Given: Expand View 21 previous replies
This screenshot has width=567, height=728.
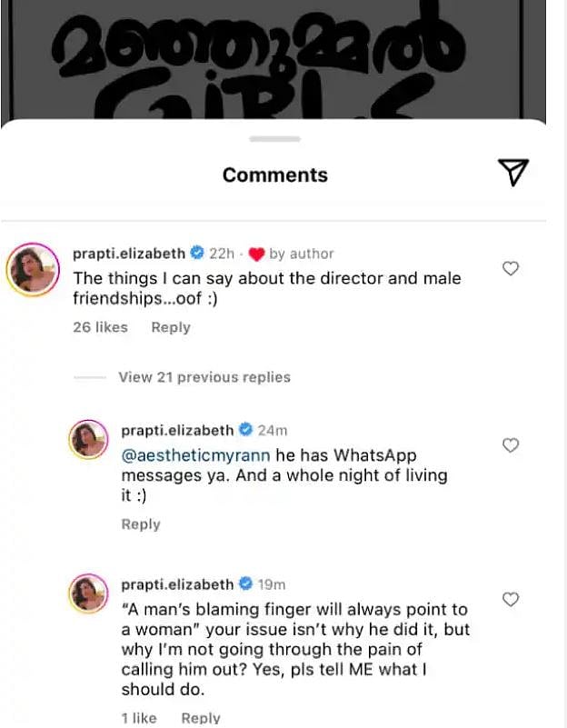Looking at the screenshot, I should 204,377.
